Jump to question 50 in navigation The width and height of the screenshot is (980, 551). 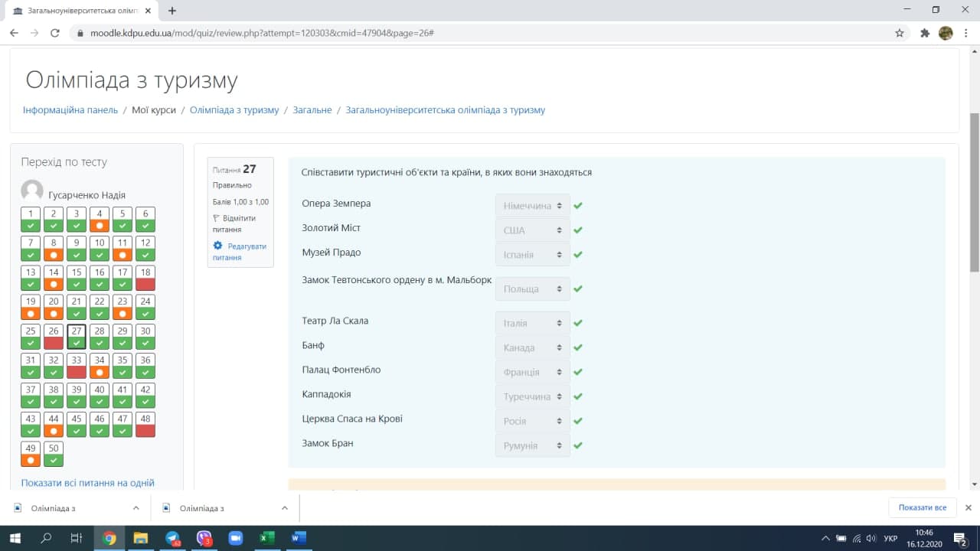tap(53, 455)
